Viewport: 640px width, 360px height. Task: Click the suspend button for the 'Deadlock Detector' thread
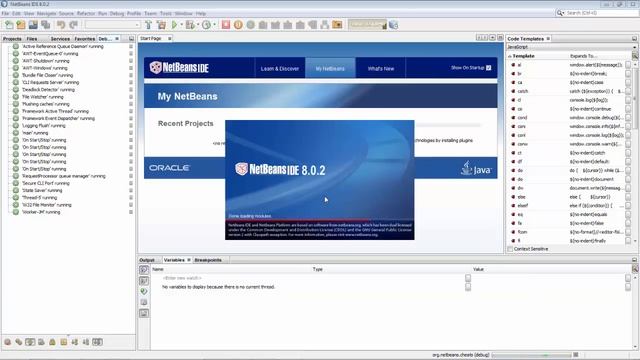pos(131,89)
